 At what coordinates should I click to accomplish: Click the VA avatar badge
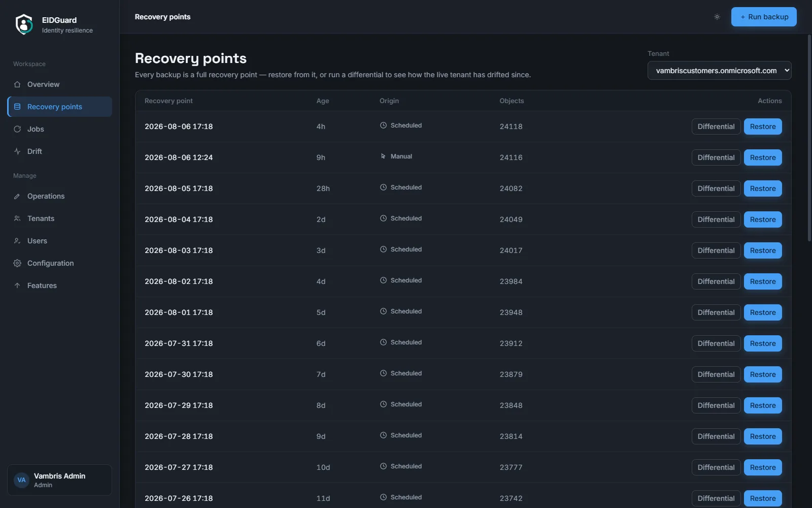click(21, 480)
